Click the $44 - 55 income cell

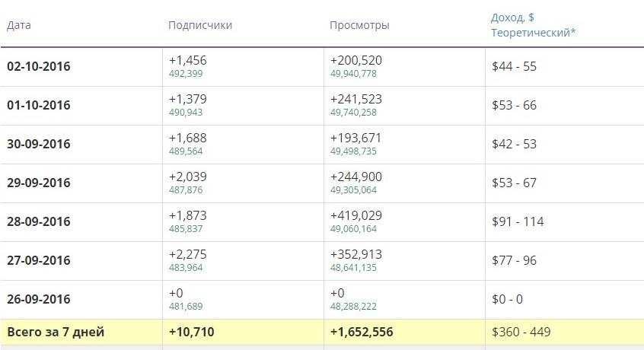point(515,66)
